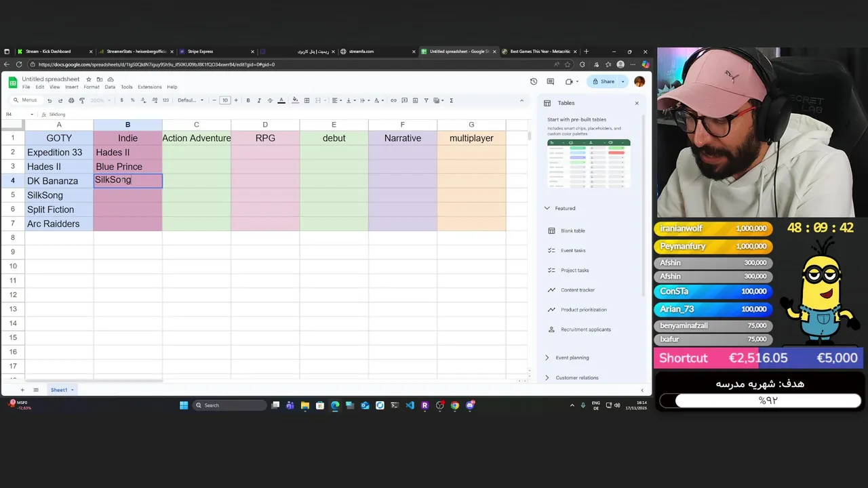Click the Menus search box
Viewport: 868px width, 488px height.
click(25, 100)
